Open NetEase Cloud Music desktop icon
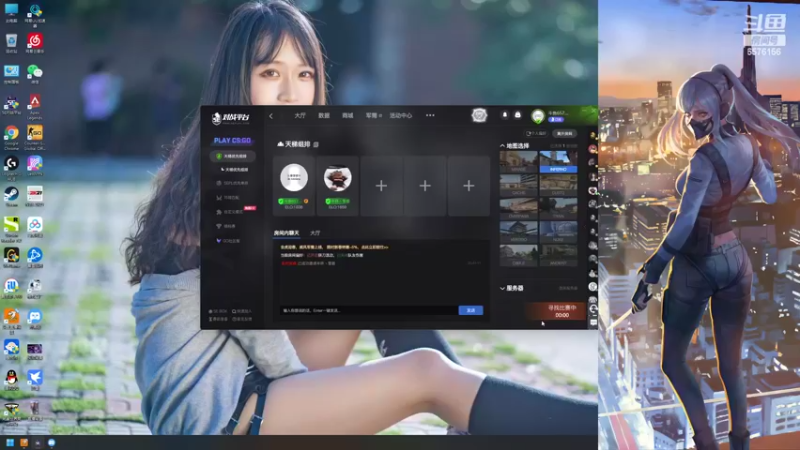The height and width of the screenshot is (450, 800). point(35,43)
